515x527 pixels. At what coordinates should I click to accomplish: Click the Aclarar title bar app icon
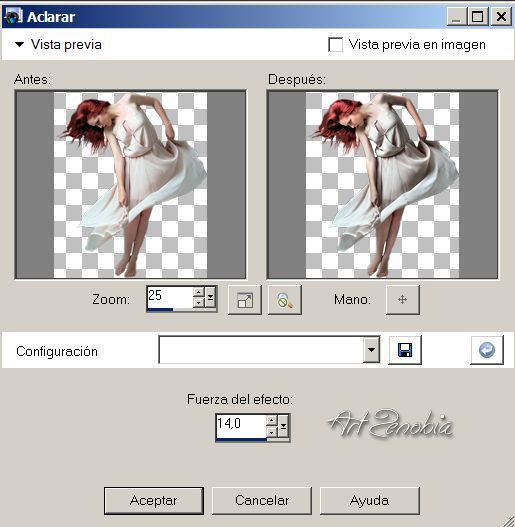(x=13, y=16)
